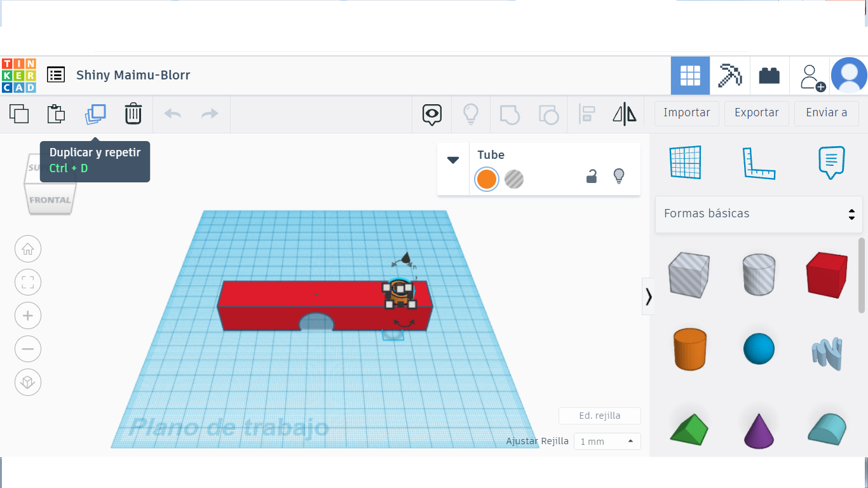
Task: Select the green Roof shape
Action: [689, 430]
